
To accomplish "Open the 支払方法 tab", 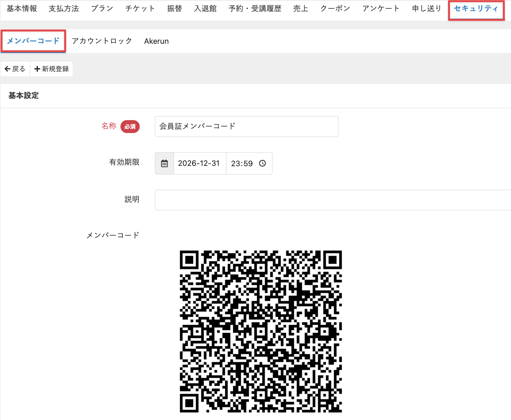I will pyautogui.click(x=64, y=9).
